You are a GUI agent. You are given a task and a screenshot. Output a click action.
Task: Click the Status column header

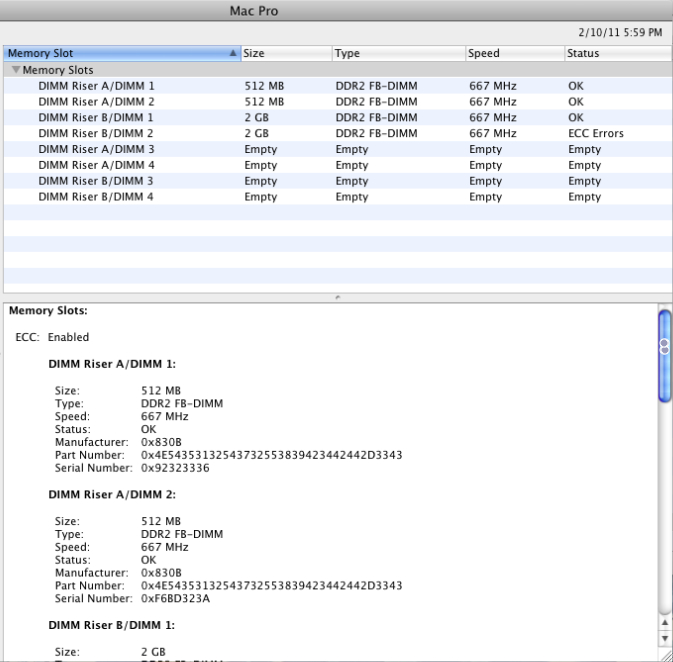[618, 53]
